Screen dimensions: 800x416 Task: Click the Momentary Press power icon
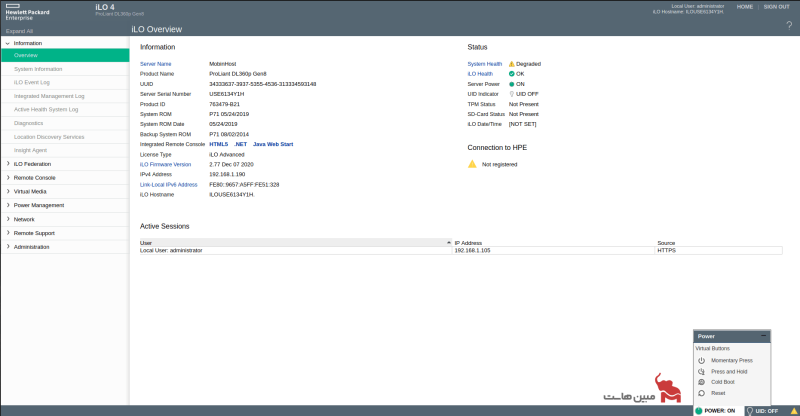pyautogui.click(x=702, y=360)
